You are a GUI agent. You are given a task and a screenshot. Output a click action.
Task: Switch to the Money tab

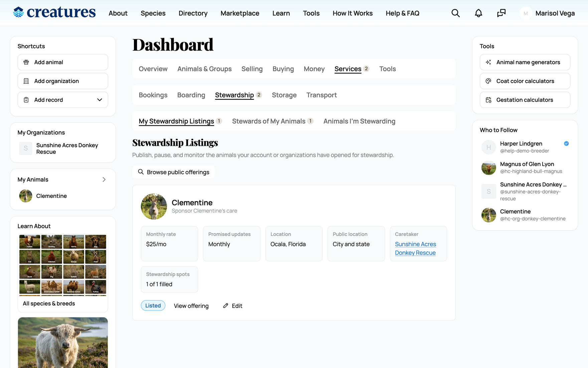pos(314,69)
